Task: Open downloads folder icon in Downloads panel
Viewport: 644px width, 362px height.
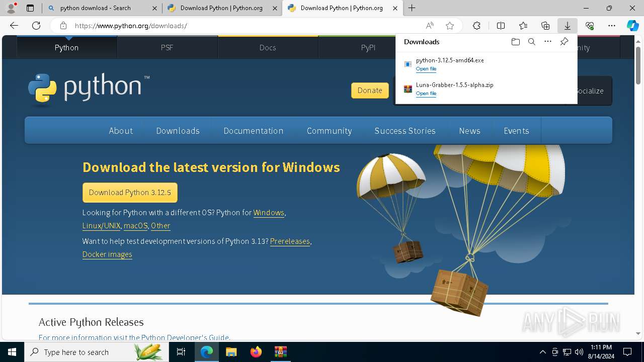Action: pos(515,42)
